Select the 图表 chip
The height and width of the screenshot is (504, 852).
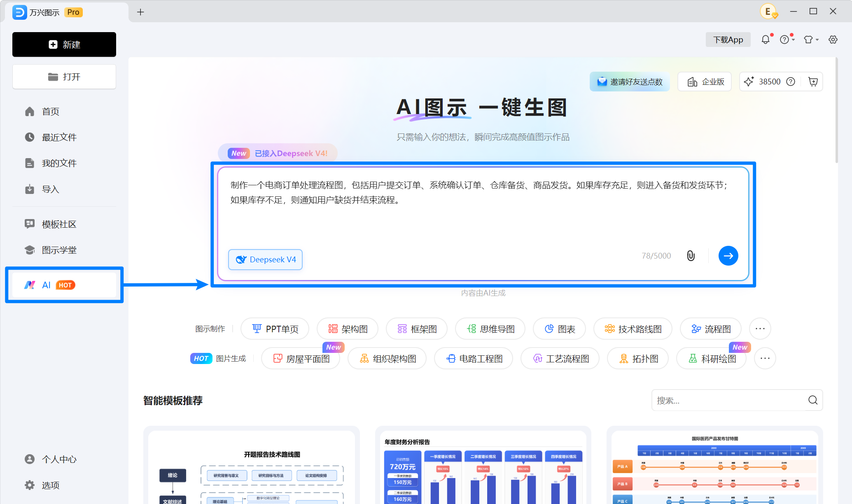click(x=559, y=329)
